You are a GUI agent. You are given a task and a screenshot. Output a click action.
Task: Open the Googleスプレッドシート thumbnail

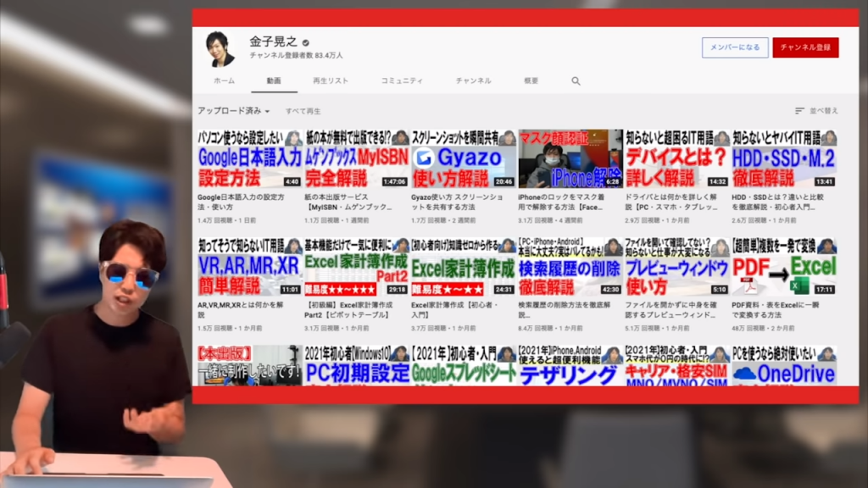pos(464,366)
